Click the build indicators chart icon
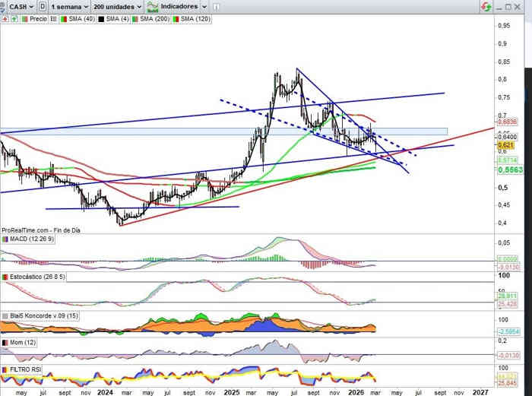The height and width of the screenshot is (396, 532). coord(154,6)
